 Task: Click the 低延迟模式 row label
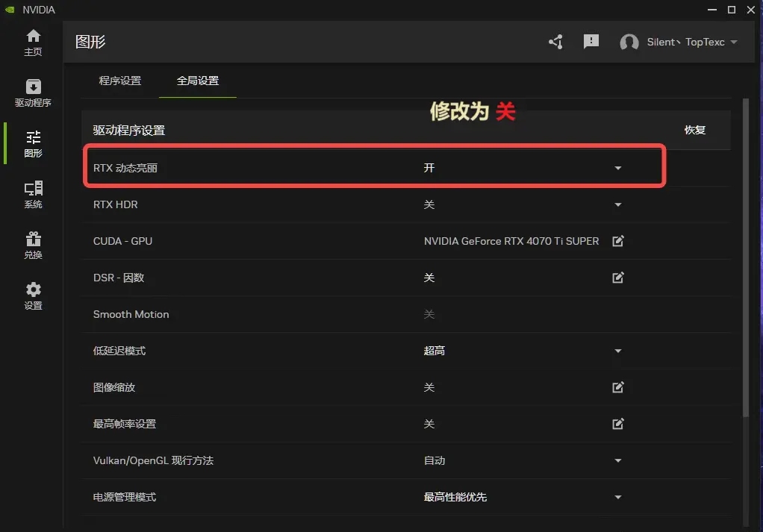[119, 351]
